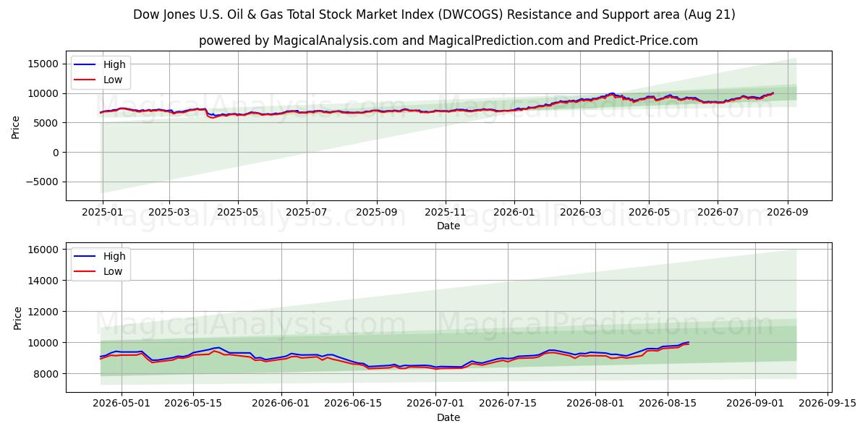Click the 10000 tick on lower chart
This screenshot has height=434, width=868.
coord(45,343)
